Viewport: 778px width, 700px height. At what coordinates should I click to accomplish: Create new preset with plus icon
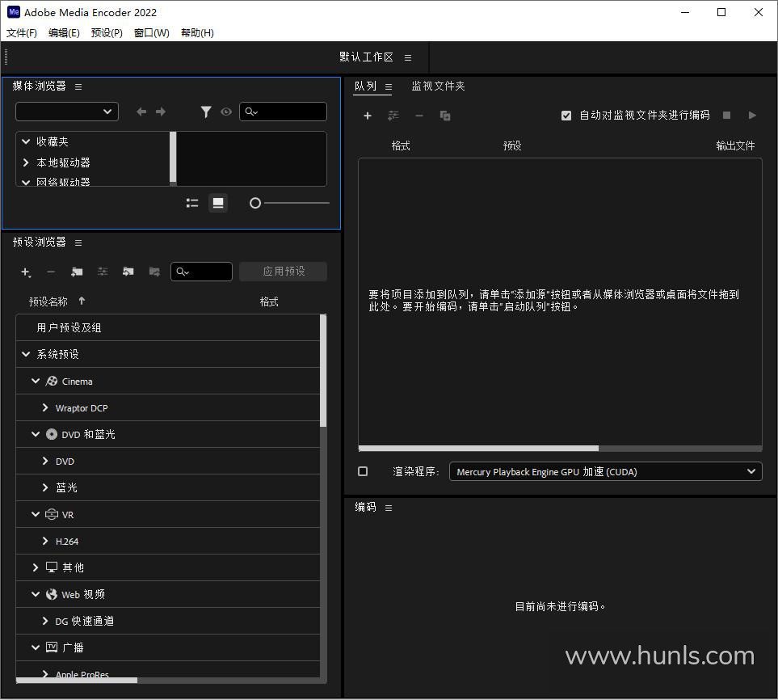(25, 272)
